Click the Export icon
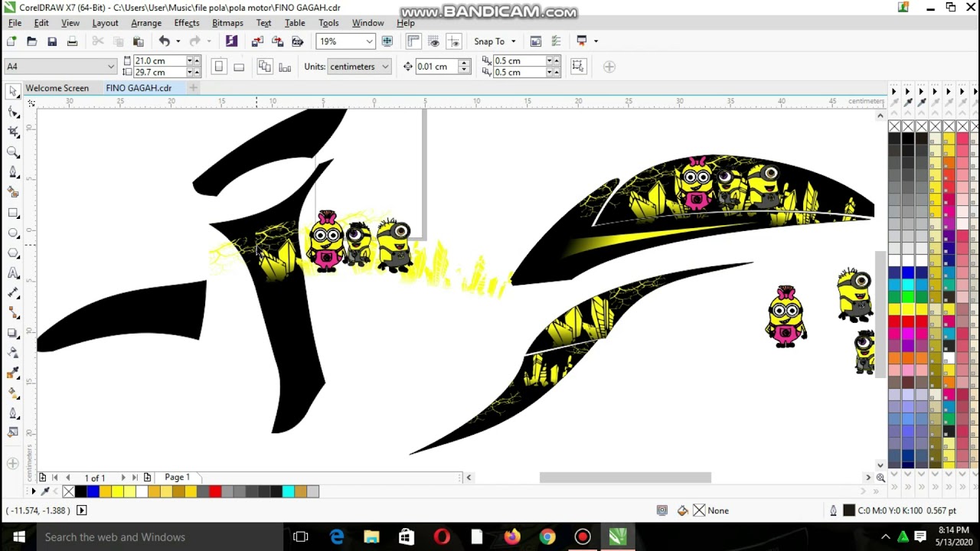The width and height of the screenshot is (980, 551). click(277, 41)
